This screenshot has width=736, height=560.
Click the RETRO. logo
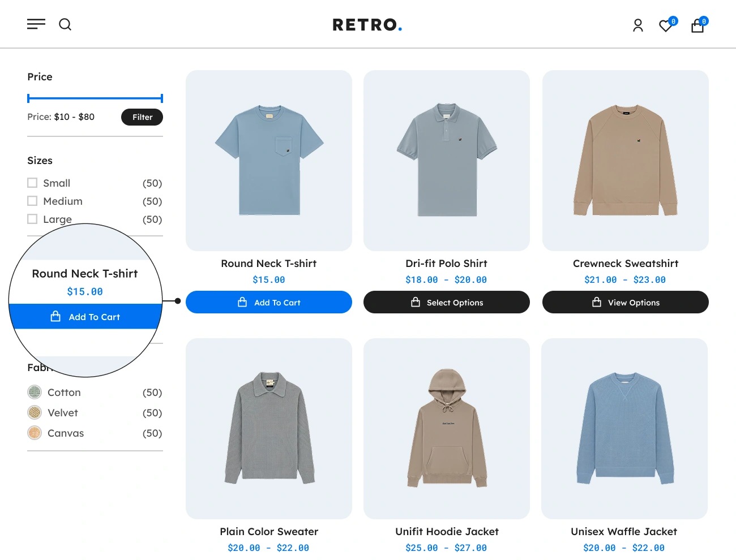[367, 25]
